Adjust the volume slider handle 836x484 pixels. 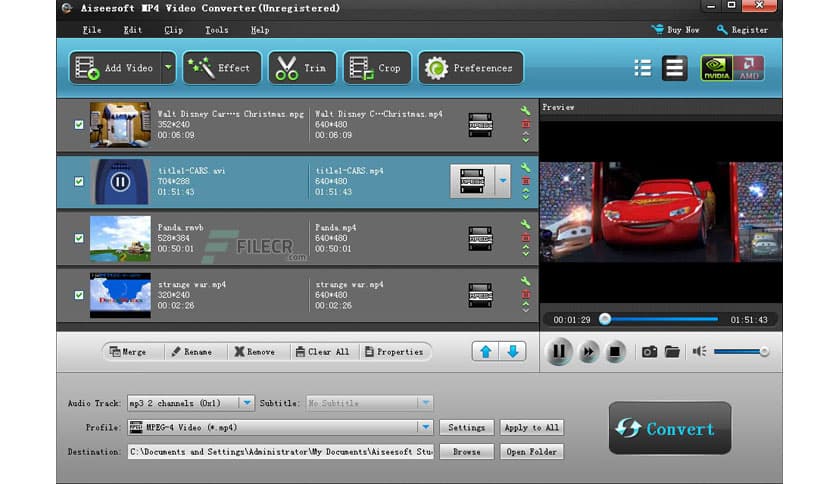(765, 352)
